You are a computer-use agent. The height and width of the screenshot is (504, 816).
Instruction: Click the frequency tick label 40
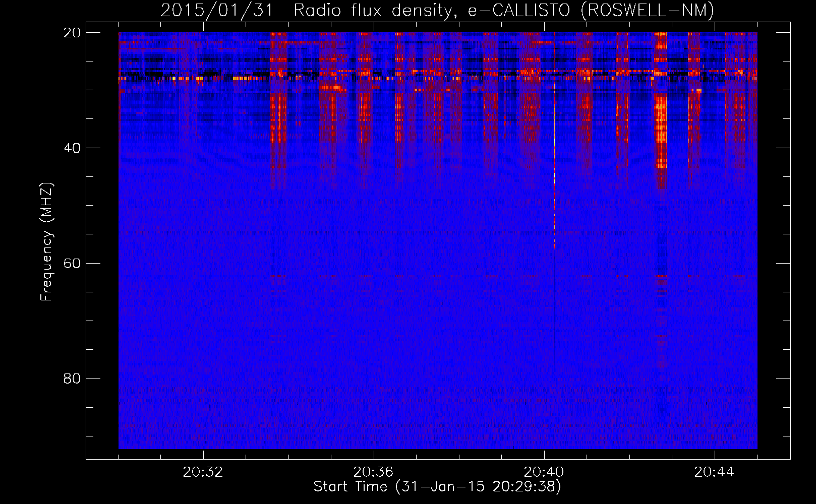72,148
